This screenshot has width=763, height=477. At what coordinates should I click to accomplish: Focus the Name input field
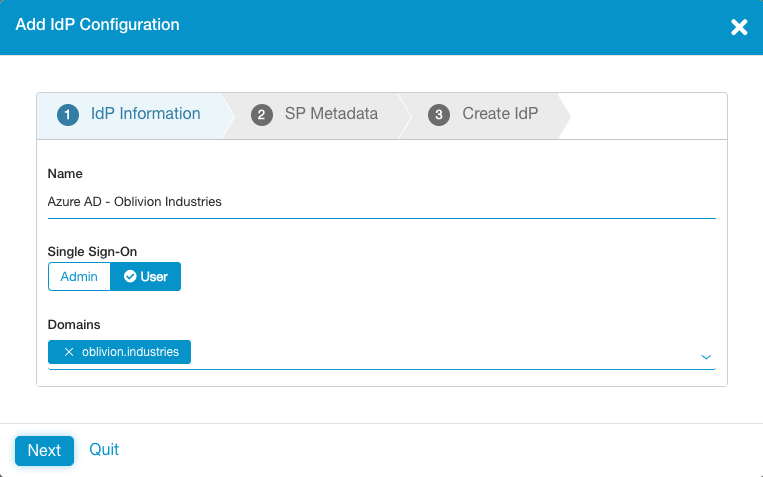pos(380,202)
